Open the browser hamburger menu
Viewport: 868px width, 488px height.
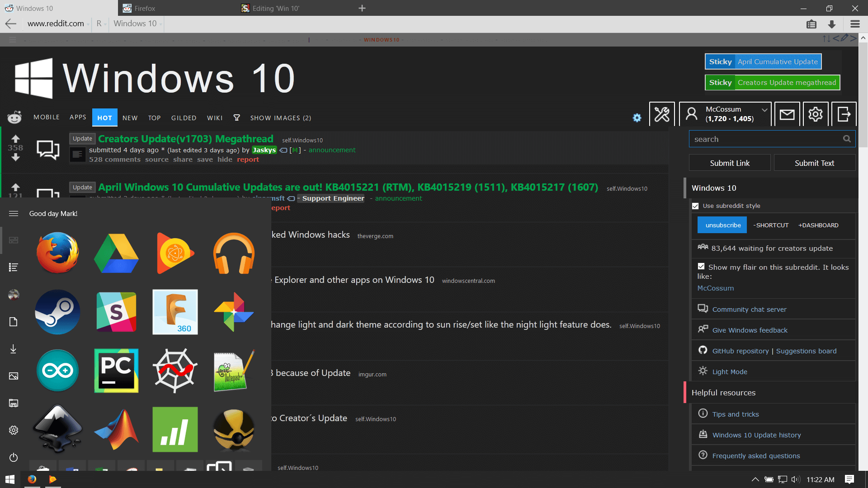tap(855, 24)
